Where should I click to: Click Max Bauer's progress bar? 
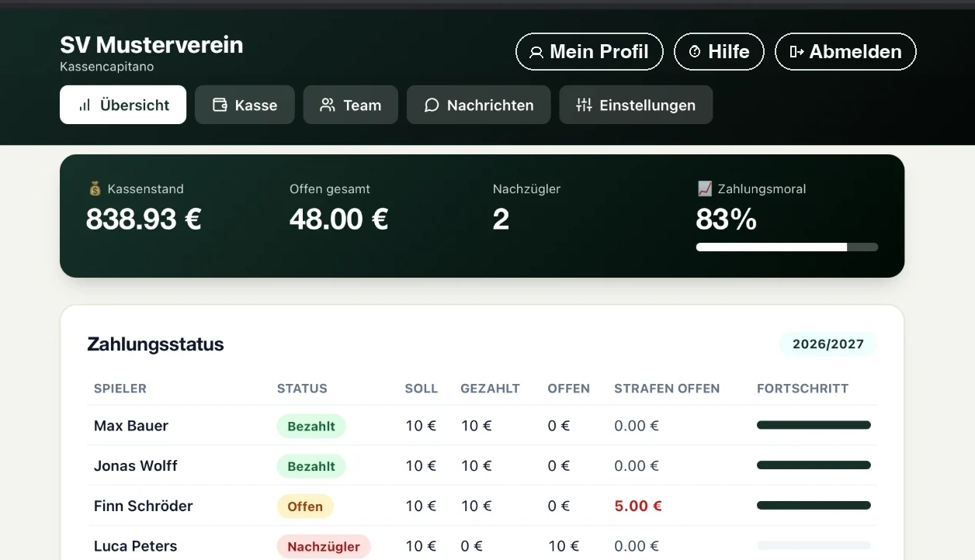click(814, 425)
